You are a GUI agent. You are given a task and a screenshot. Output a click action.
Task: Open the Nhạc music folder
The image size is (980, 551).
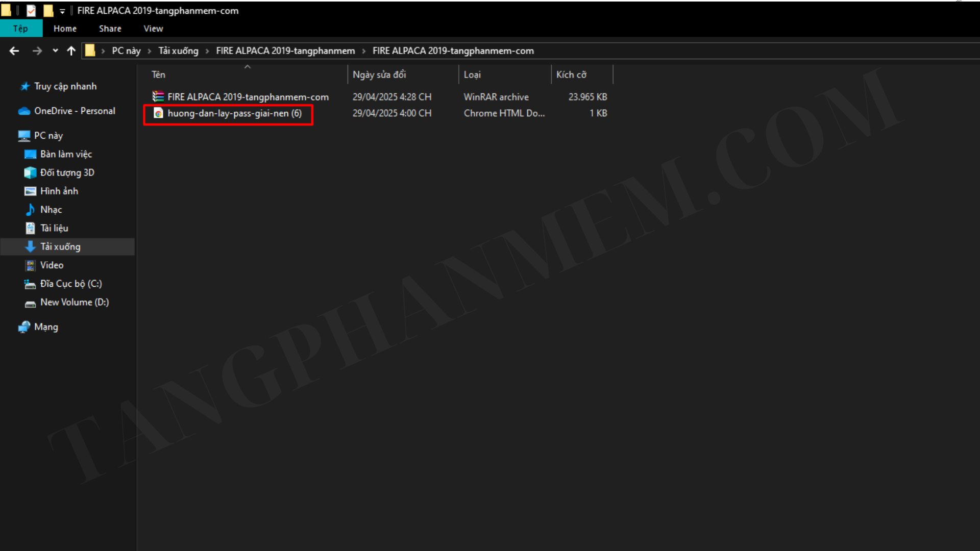tap(51, 210)
